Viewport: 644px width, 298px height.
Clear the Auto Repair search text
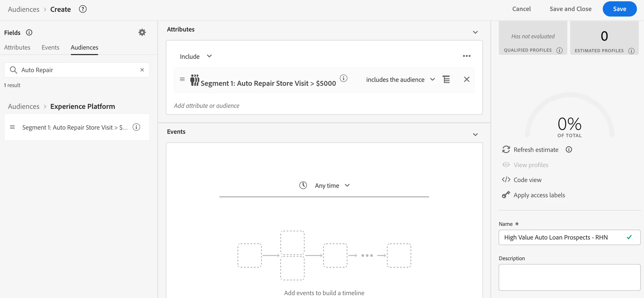[142, 70]
